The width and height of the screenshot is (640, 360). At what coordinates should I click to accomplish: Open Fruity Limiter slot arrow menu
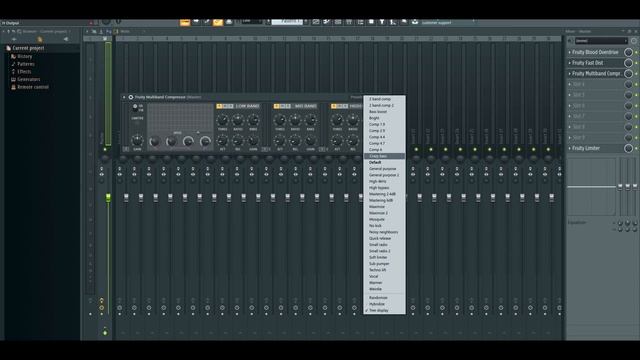click(569, 148)
